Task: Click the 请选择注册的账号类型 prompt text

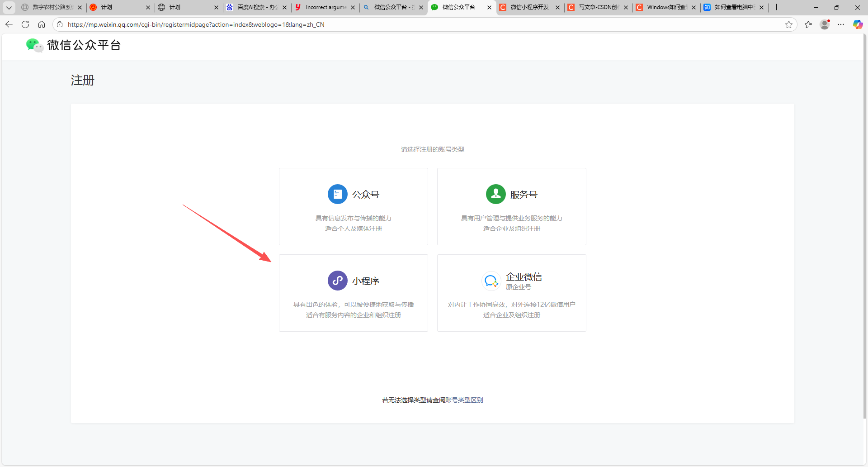Action: (433, 149)
